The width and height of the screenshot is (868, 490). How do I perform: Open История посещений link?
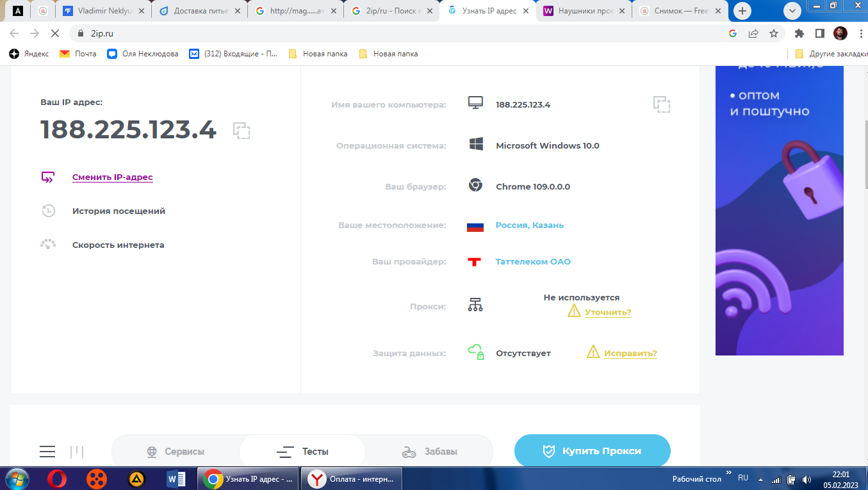click(x=119, y=211)
